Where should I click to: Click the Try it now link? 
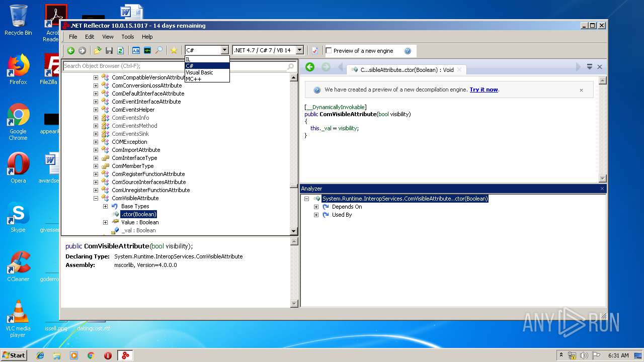(484, 89)
